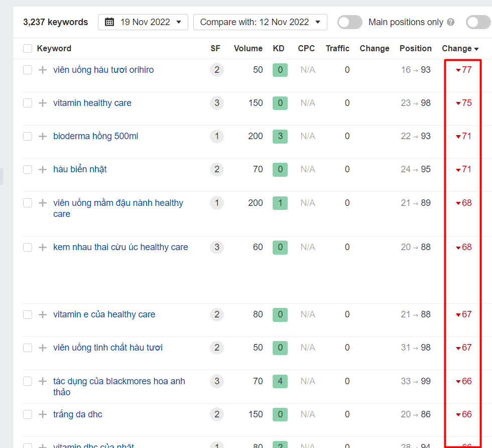Click SF badge 3 for kem nhau thai cừu úc
The image size is (492, 448).
(x=217, y=248)
